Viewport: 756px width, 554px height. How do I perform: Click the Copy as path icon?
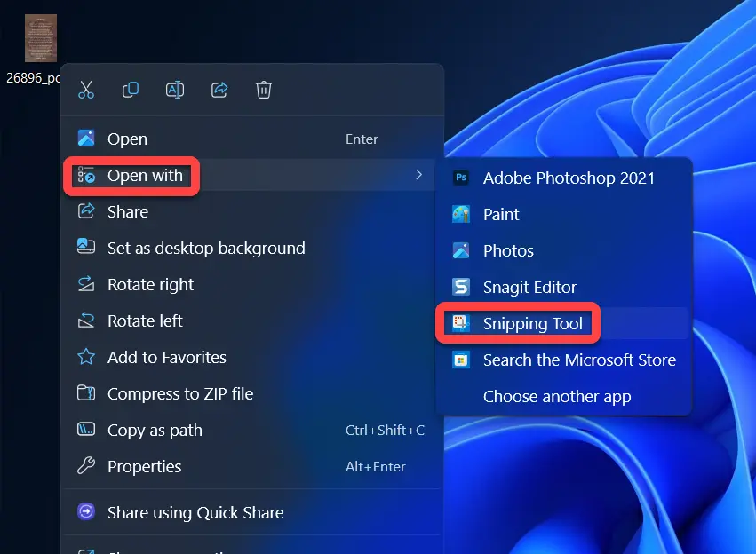(x=86, y=429)
